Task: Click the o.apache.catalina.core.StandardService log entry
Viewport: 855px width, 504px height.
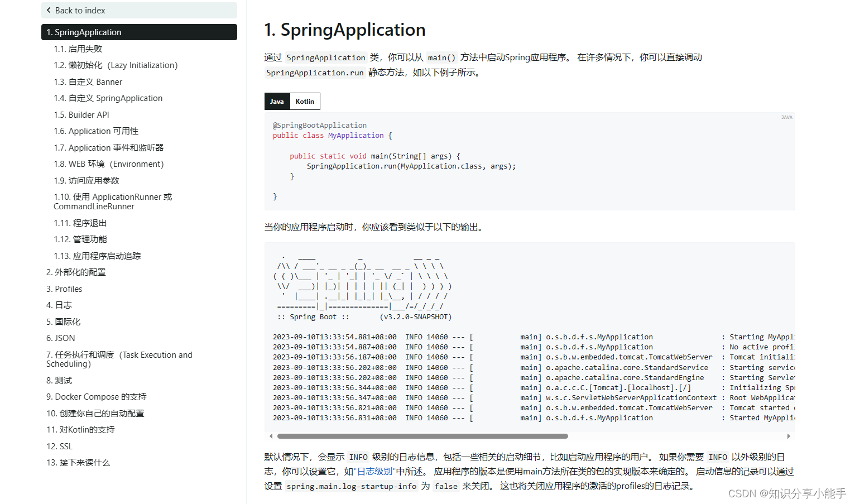Action: (x=627, y=368)
